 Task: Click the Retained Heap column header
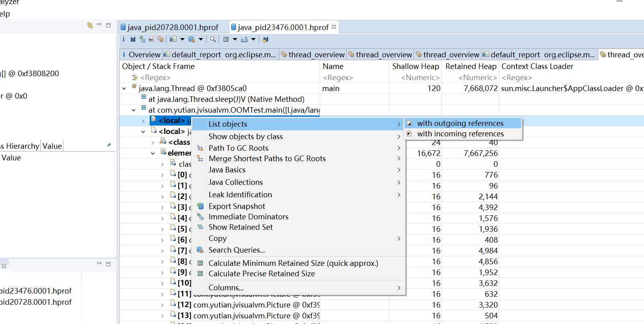470,66
